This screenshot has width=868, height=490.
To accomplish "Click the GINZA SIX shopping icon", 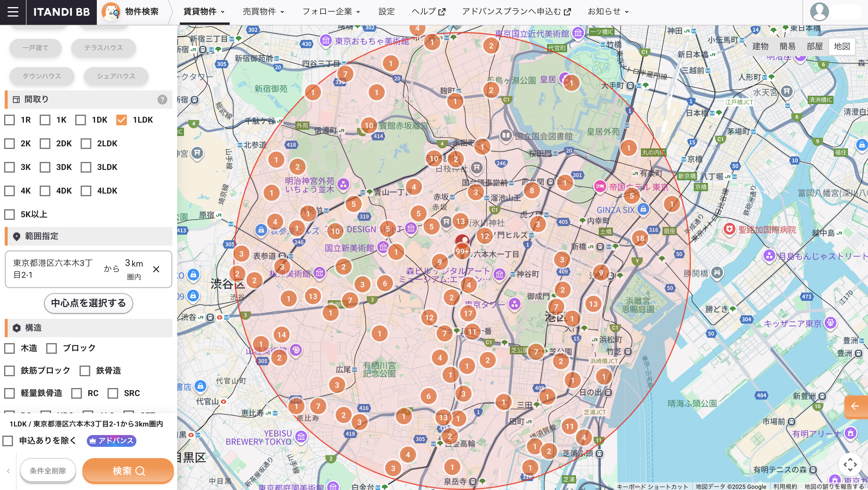I will (x=643, y=210).
